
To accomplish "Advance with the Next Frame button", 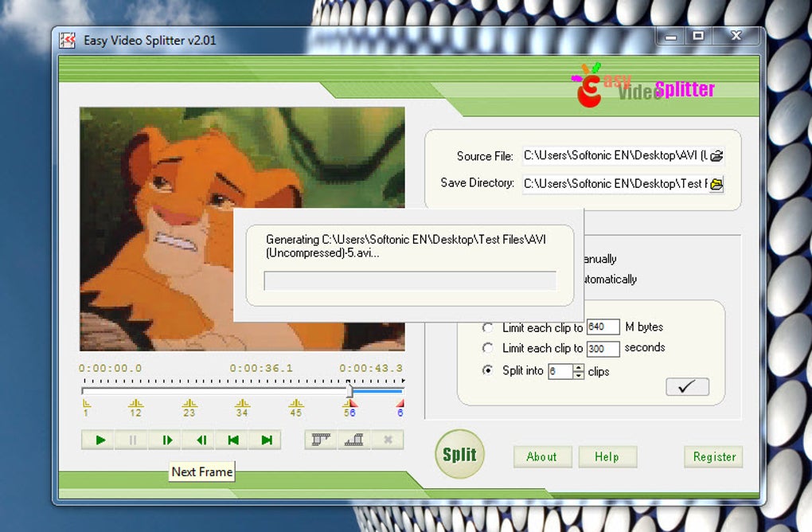I will coord(166,440).
